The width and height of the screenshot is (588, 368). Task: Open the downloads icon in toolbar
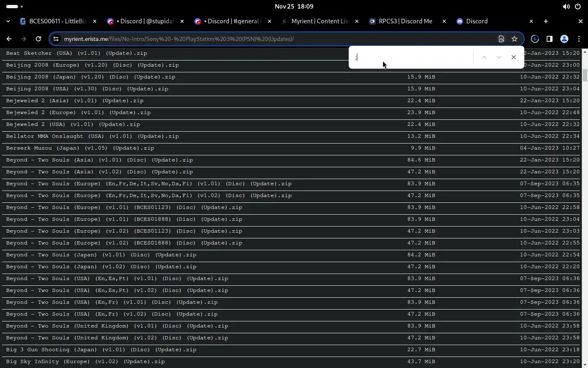pyautogui.click(x=535, y=39)
